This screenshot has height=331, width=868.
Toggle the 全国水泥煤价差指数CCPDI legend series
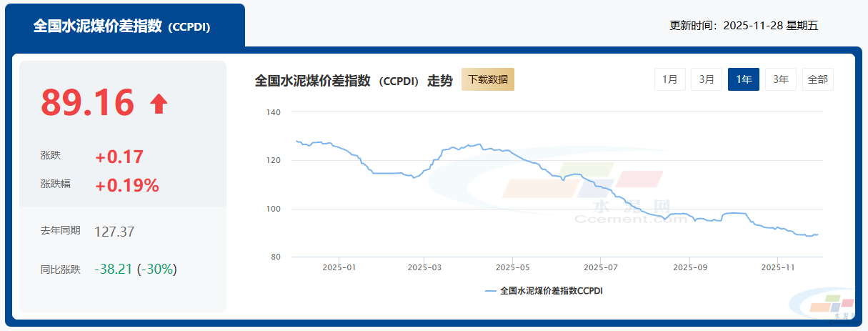tap(552, 291)
